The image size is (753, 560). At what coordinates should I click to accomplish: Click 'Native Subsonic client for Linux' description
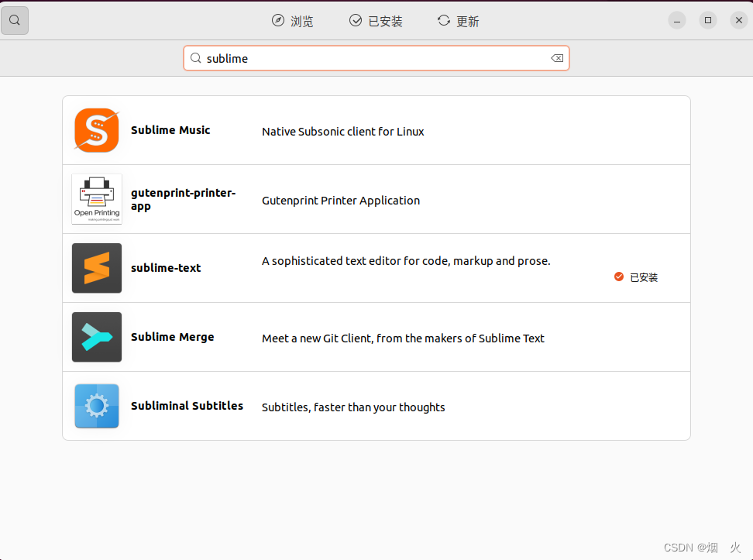pos(343,132)
